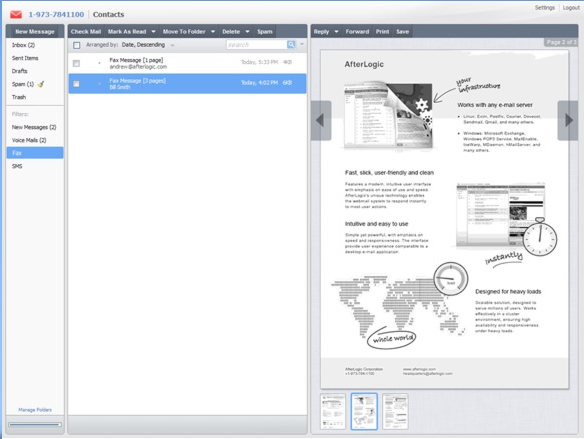Check the 1 page fax message checkbox

pos(76,63)
